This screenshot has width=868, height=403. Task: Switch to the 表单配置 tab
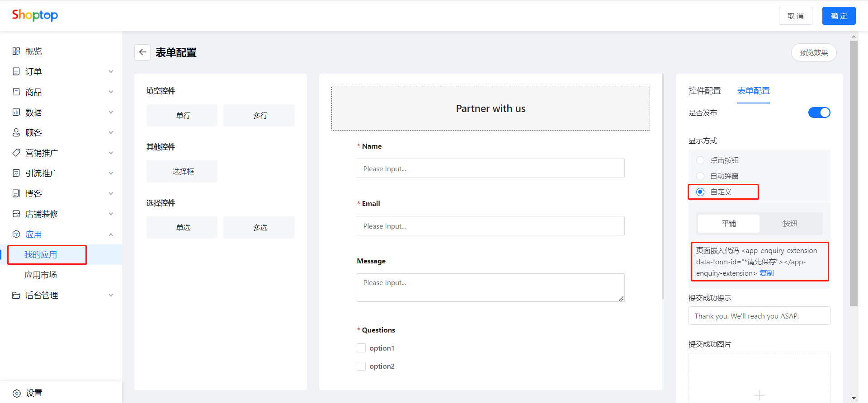(x=753, y=91)
